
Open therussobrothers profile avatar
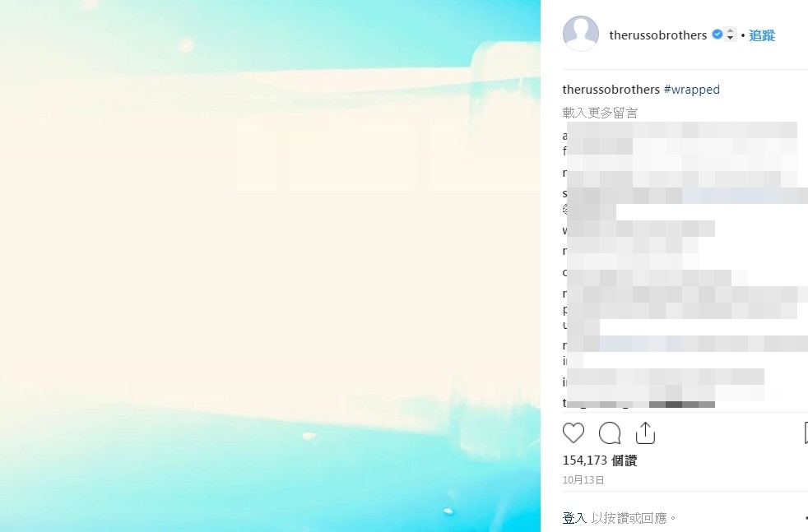point(581,34)
